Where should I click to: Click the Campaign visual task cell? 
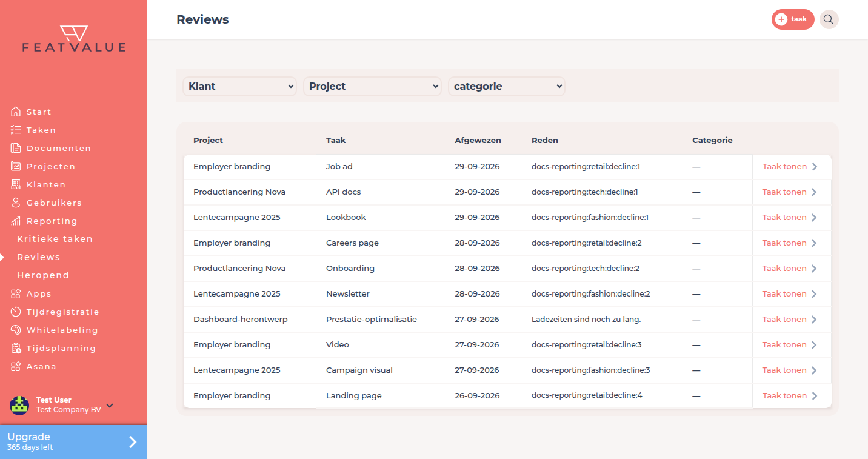pyautogui.click(x=359, y=370)
